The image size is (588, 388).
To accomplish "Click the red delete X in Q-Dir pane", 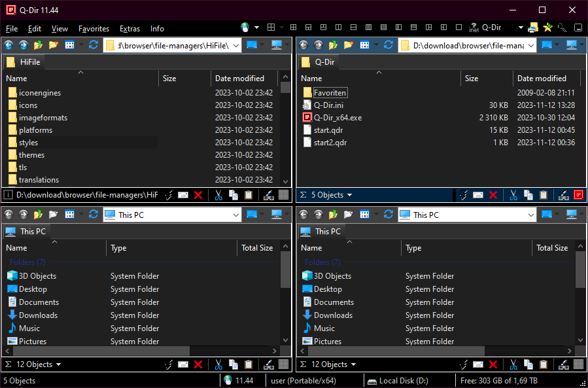I will 493,195.
